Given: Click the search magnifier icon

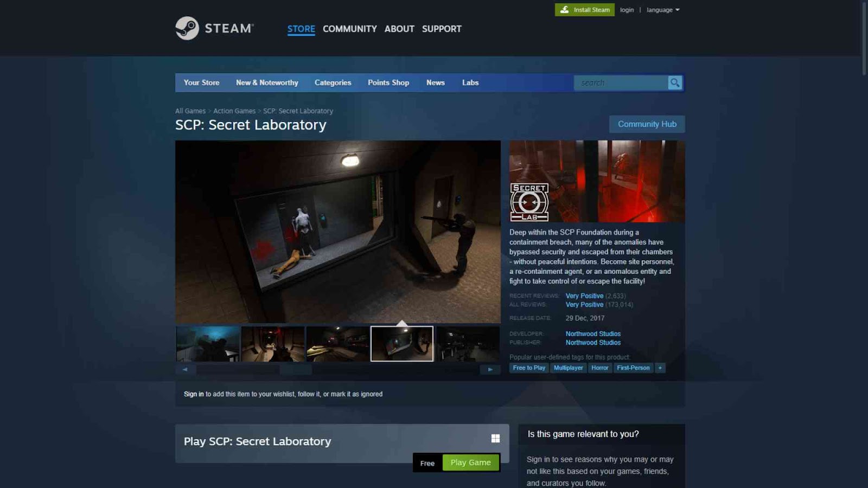Looking at the screenshot, I should coord(675,82).
